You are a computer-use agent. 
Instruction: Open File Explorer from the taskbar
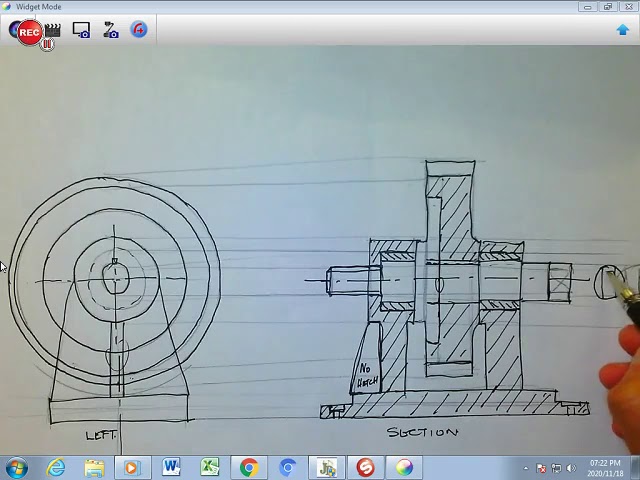point(94,467)
